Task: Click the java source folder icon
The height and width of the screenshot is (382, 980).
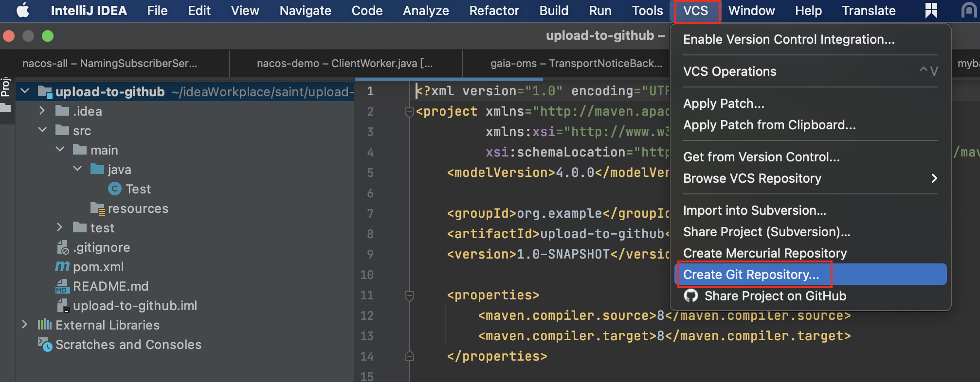Action: point(97,170)
